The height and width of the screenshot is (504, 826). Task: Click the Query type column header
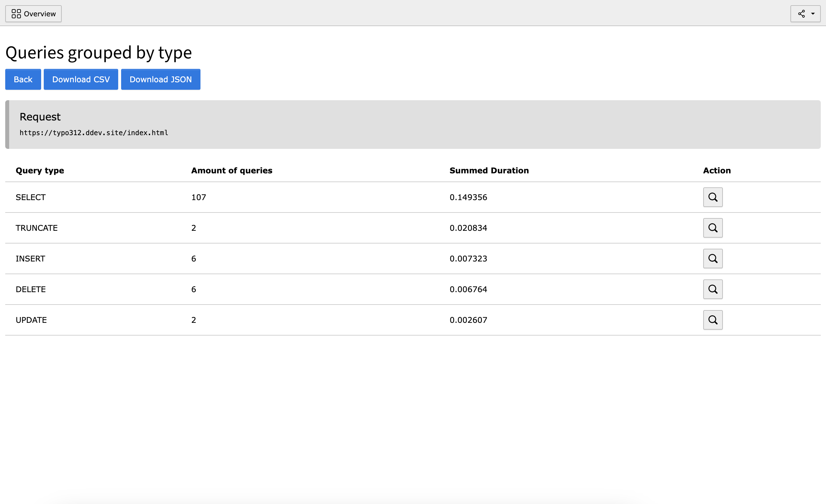[x=40, y=170]
